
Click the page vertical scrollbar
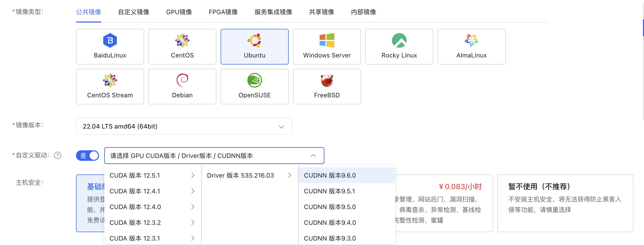pyautogui.click(x=643, y=28)
